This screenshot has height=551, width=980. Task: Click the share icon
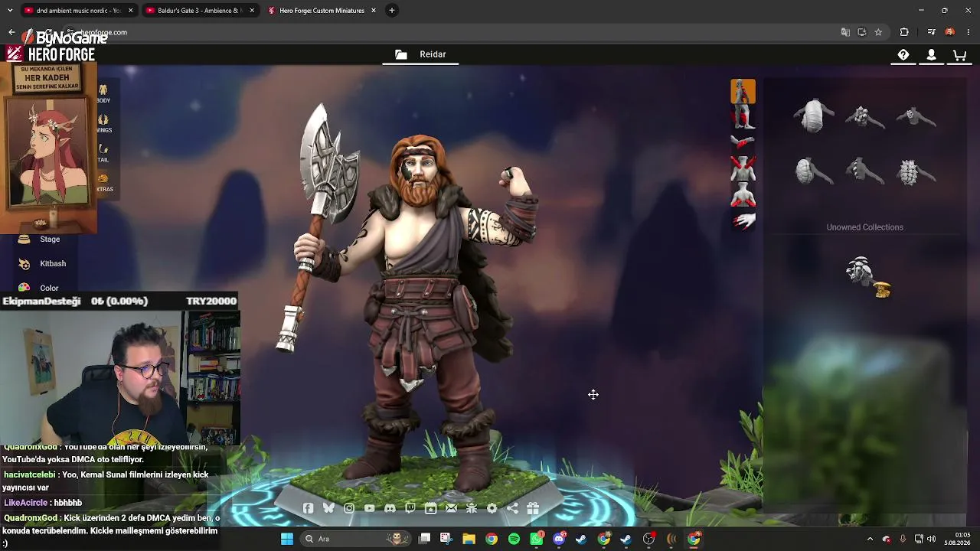(512, 508)
